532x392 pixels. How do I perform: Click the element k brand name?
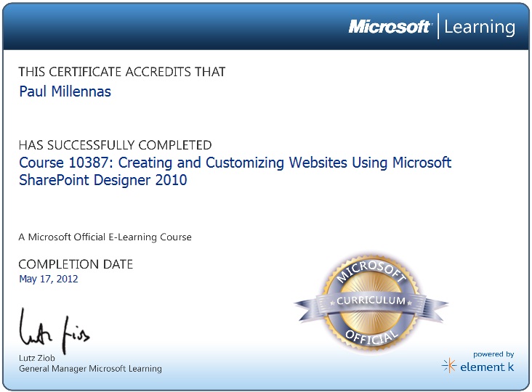click(487, 367)
